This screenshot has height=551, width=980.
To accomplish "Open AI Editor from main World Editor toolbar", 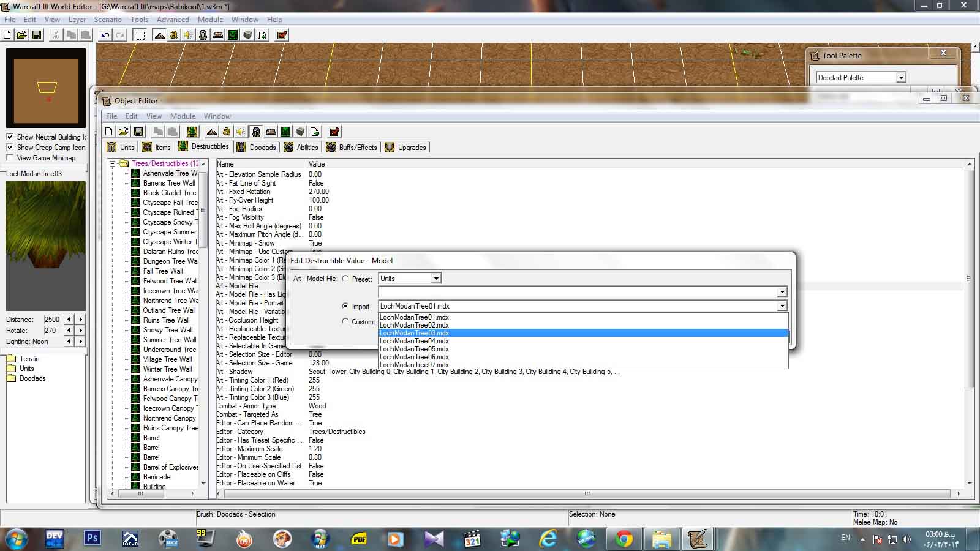I will coord(233,35).
